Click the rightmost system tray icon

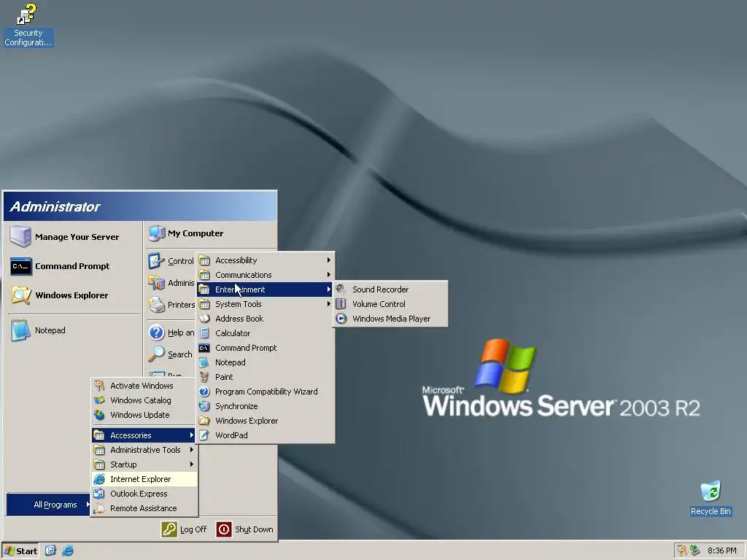[695, 551]
